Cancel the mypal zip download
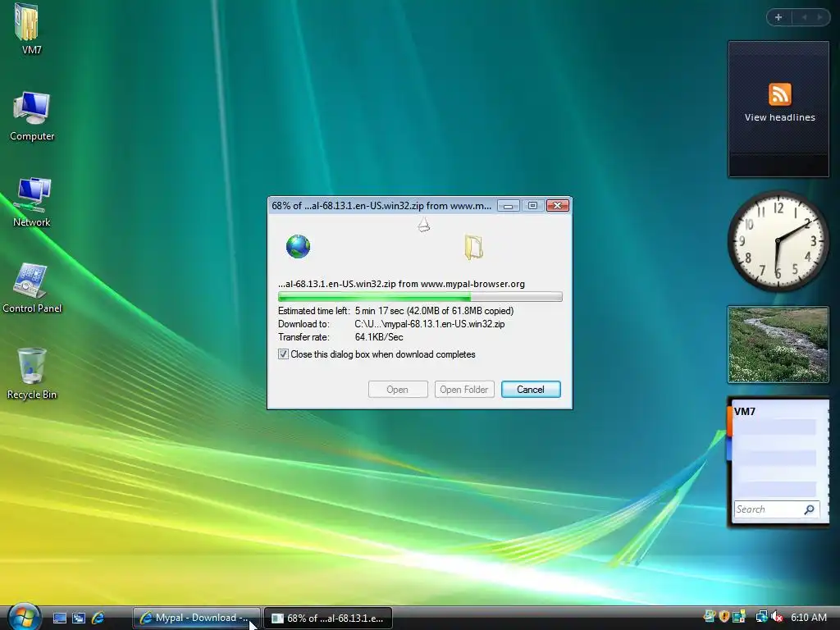Viewport: 840px width, 630px height. tap(531, 390)
